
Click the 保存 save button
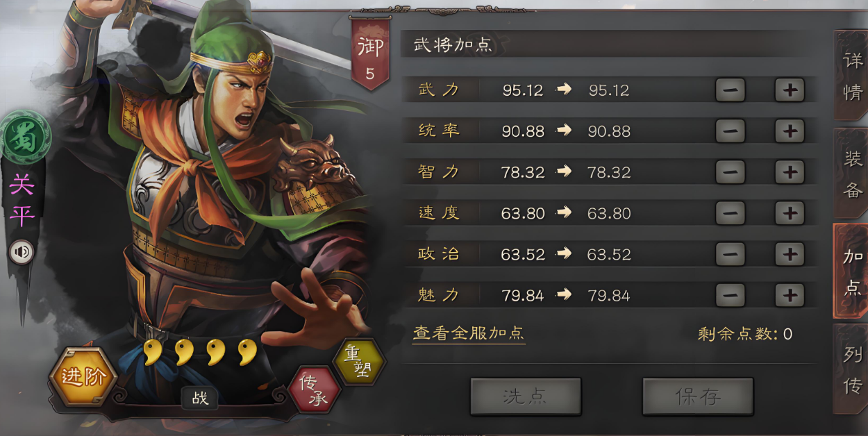pos(697,396)
